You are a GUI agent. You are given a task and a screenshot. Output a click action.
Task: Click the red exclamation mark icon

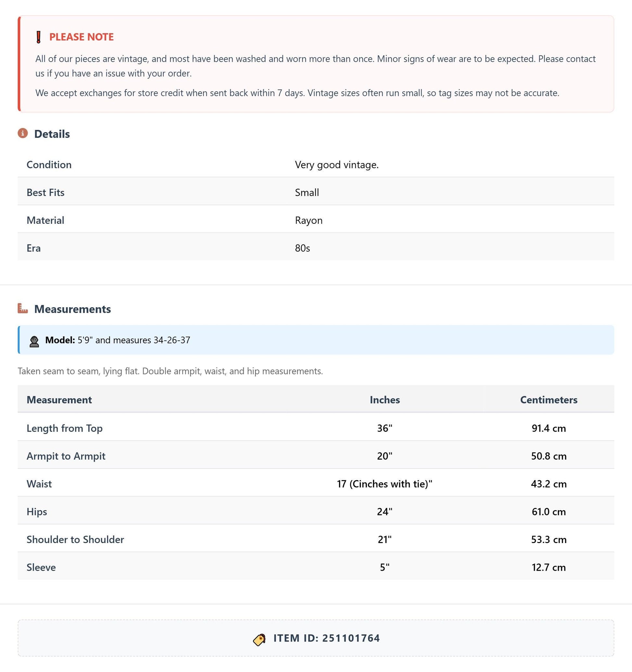click(39, 37)
